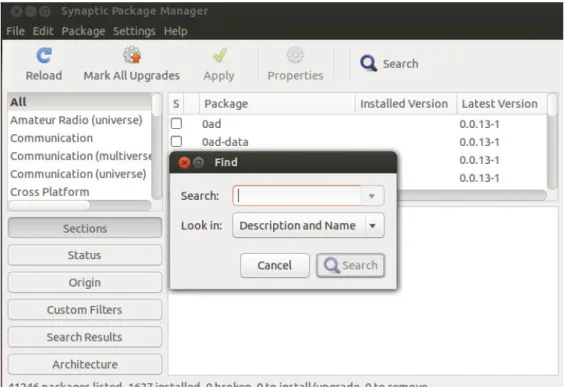The width and height of the screenshot is (567, 387).
Task: Select Amateur Radio (universe) section
Action: pyautogui.click(x=80, y=120)
